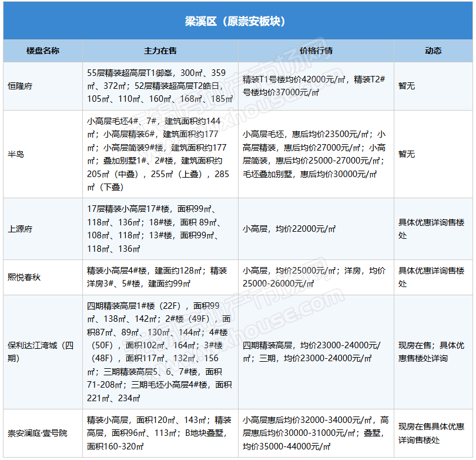Click the 动态 column header
Viewport: 476px width, 460px height.
pyautogui.click(x=433, y=51)
